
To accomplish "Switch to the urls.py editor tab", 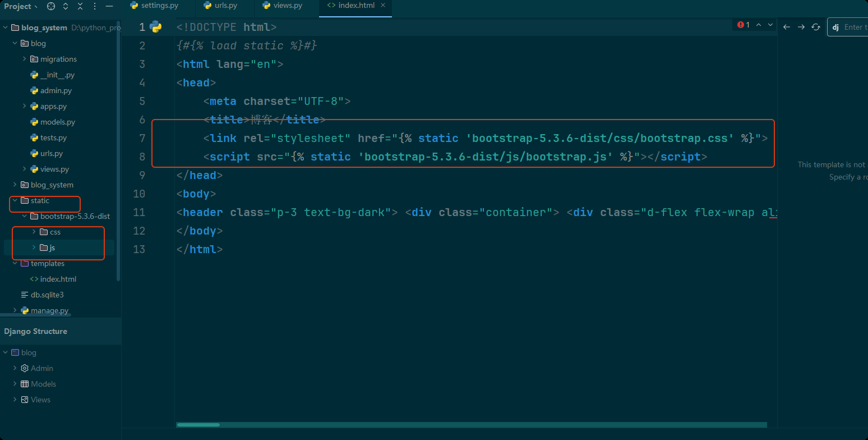I will [220, 6].
